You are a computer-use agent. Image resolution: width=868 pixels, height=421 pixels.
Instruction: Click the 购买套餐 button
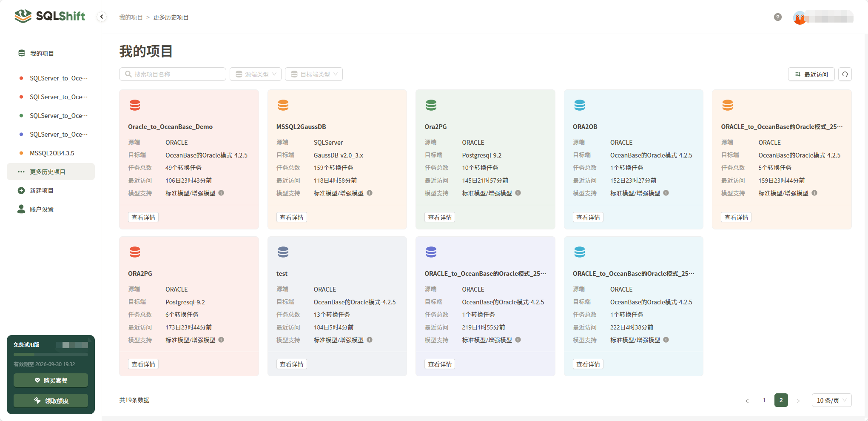[50, 380]
